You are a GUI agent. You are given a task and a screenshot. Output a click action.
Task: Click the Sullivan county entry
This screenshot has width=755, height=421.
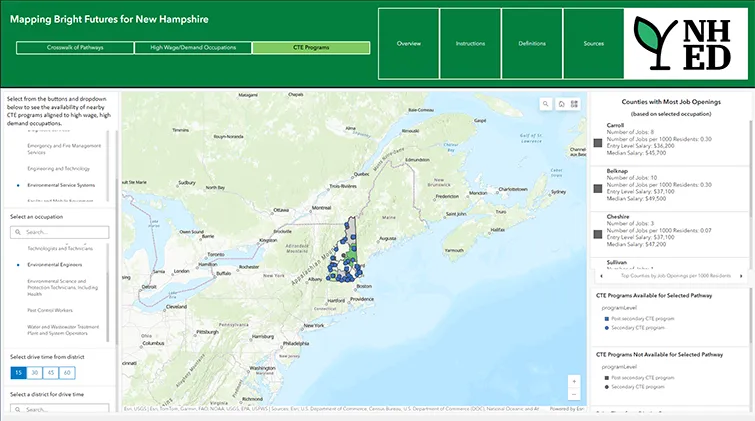pyautogui.click(x=669, y=264)
